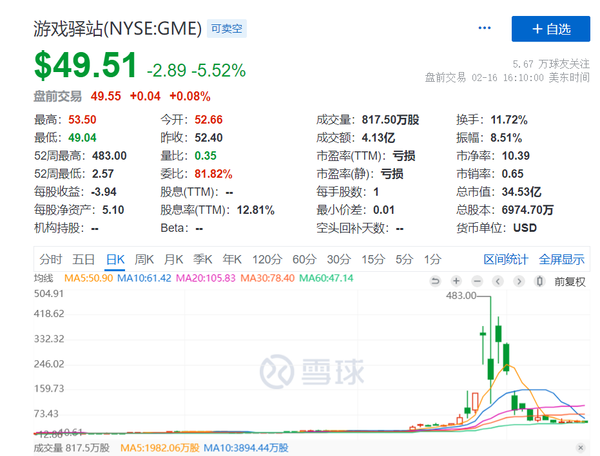Click the 货币单位 USD value
The image size is (600, 456).
525,228
